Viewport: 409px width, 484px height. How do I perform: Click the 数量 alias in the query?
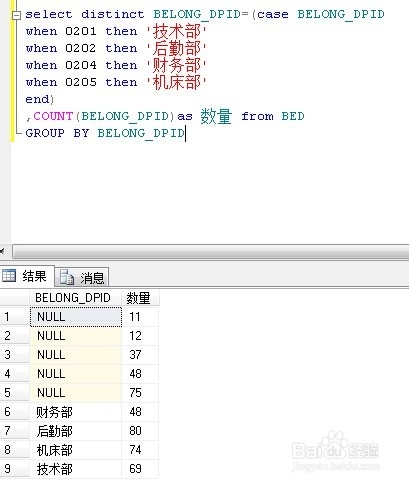click(x=216, y=116)
